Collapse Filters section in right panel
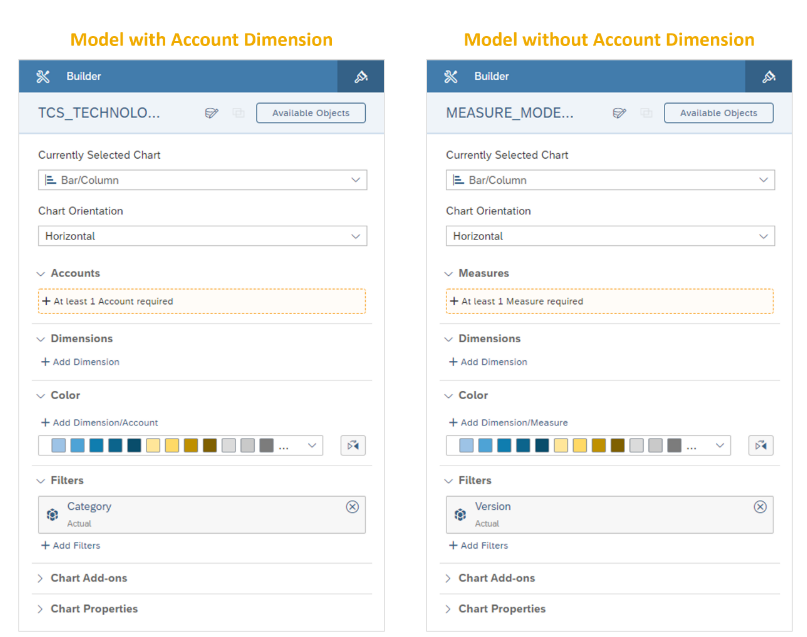This screenshot has width=807, height=637. coord(448,481)
